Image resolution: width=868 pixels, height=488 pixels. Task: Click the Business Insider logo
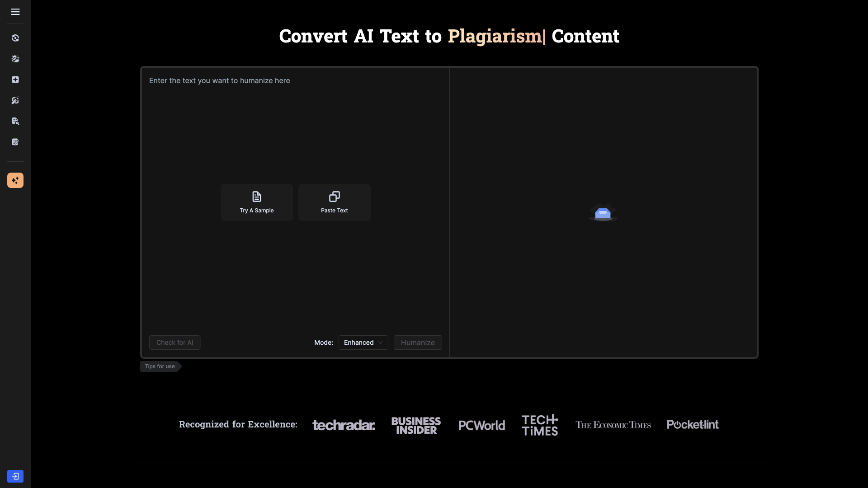point(415,425)
